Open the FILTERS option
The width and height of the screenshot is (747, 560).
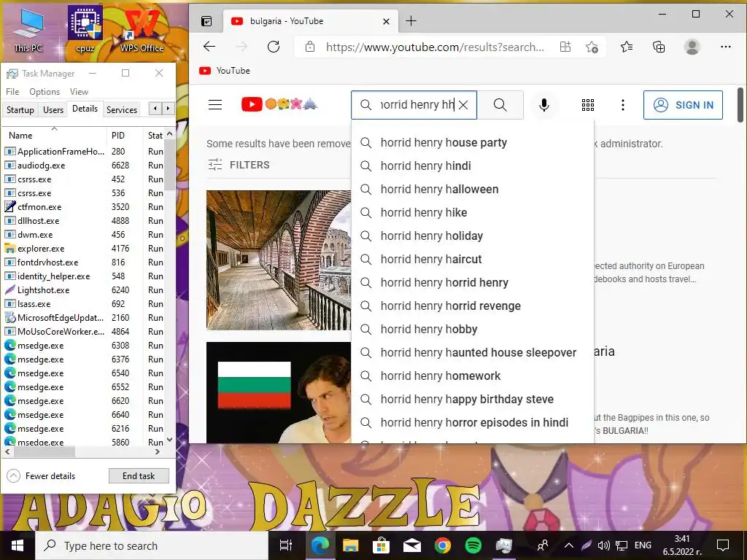click(x=239, y=165)
